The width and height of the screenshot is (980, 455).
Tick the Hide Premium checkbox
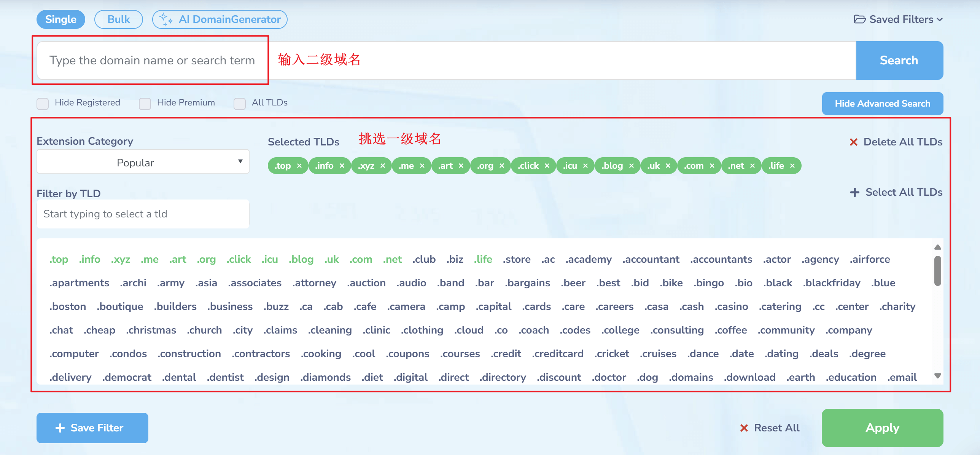point(145,104)
